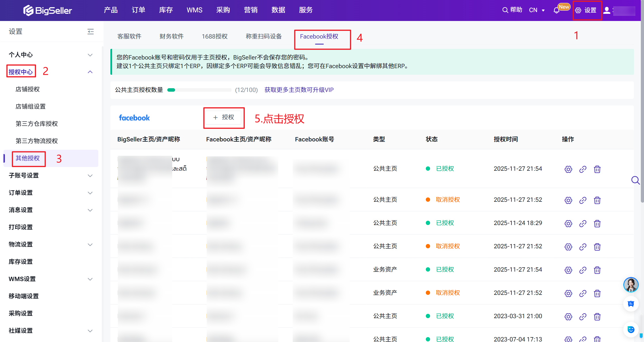Click the notification bell icon
Image resolution: width=644 pixels, height=342 pixels.
556,11
